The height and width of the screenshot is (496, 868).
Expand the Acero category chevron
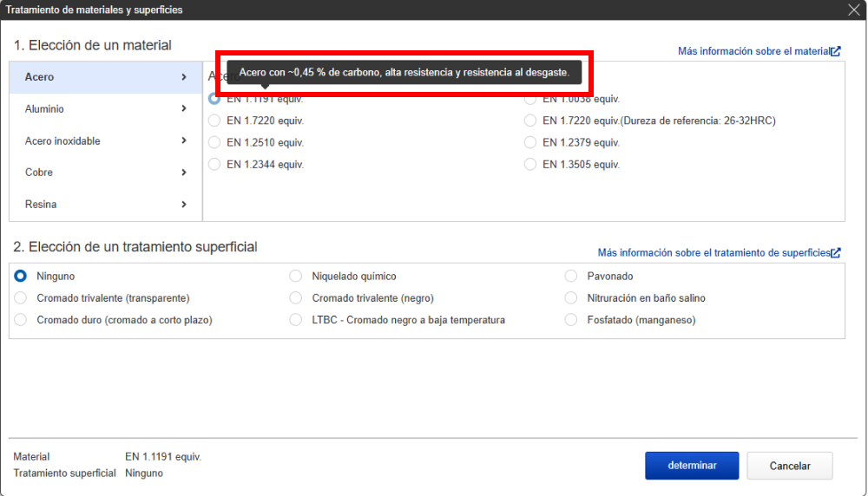pos(184,77)
